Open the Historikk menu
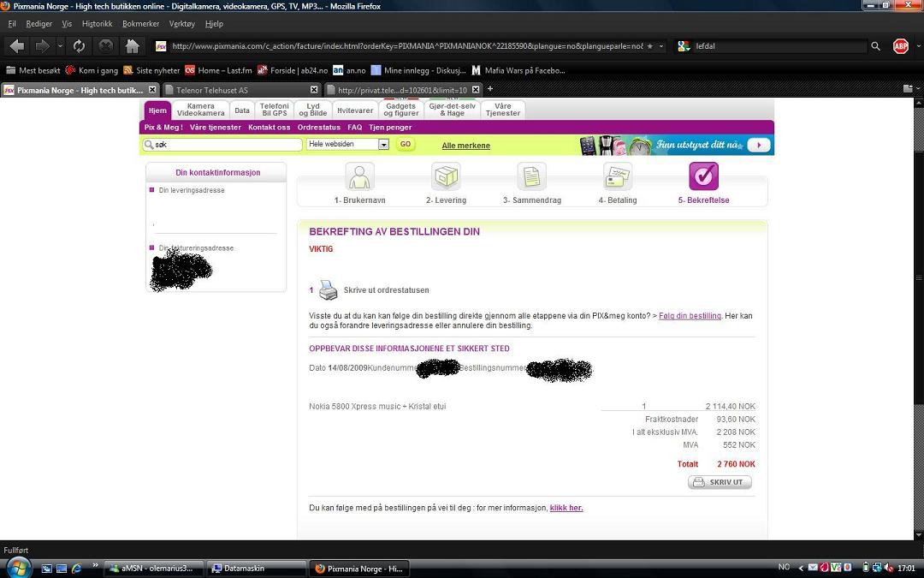Screen dimensions: 924x578 point(98,24)
